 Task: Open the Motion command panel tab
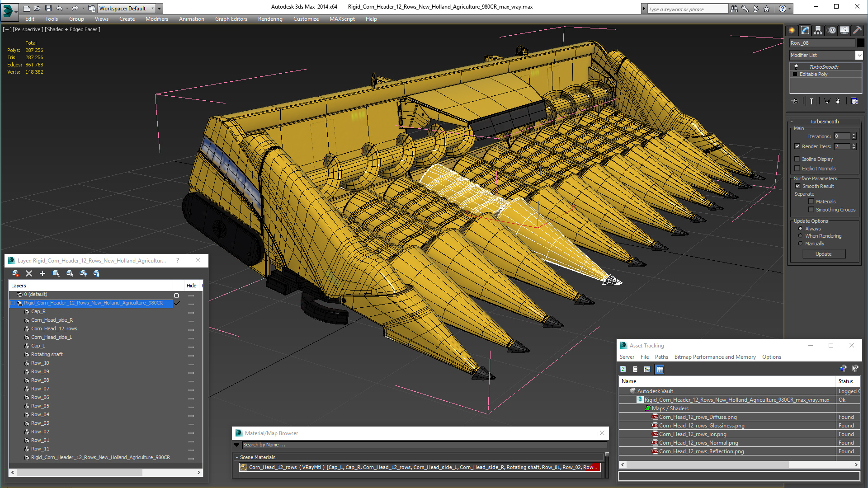click(831, 30)
